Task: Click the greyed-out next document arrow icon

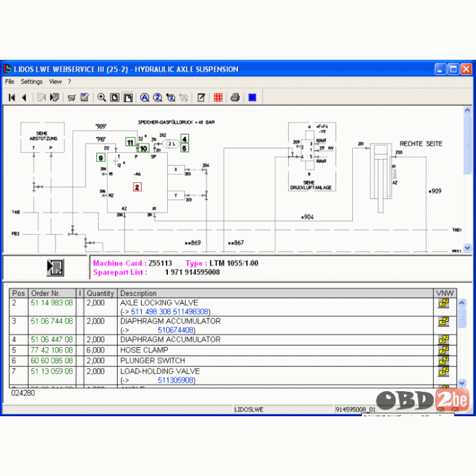Action: pos(41,98)
